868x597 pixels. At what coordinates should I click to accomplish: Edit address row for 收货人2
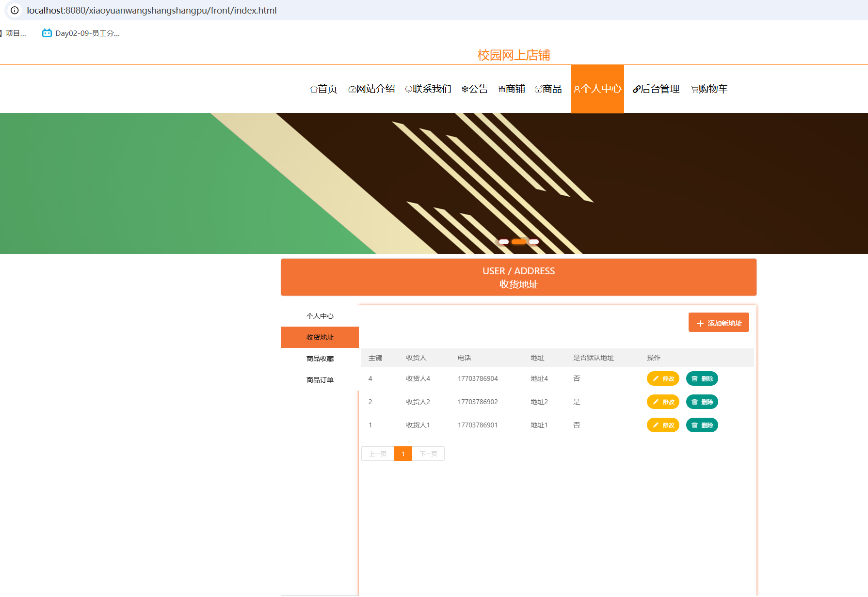pyautogui.click(x=663, y=402)
